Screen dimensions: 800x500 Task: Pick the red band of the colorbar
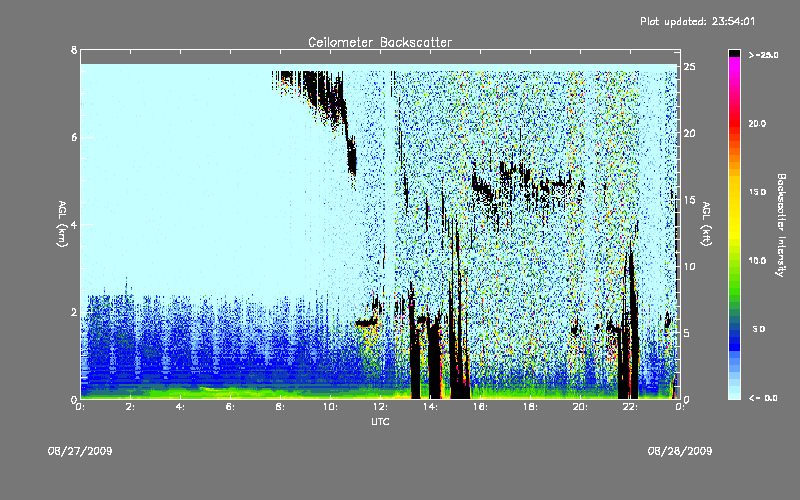point(734,122)
